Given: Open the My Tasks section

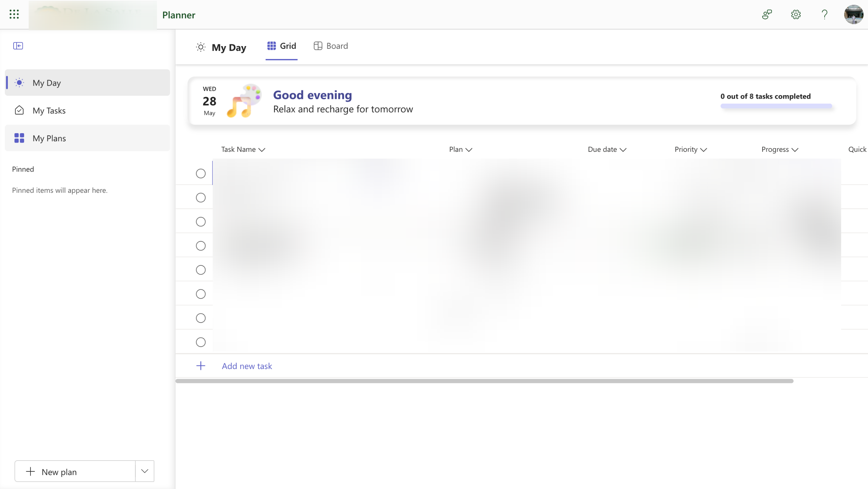Looking at the screenshot, I should pos(49,110).
